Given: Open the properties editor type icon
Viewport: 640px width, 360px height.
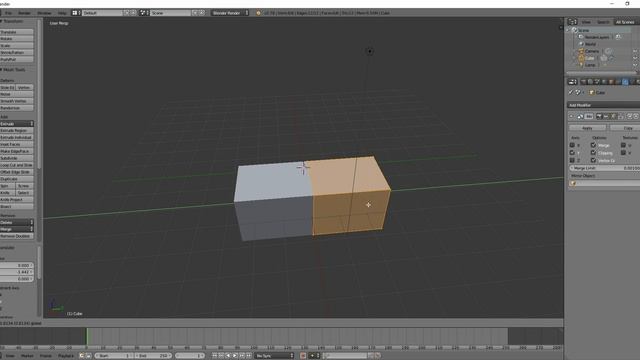Looking at the screenshot, I should (x=572, y=82).
